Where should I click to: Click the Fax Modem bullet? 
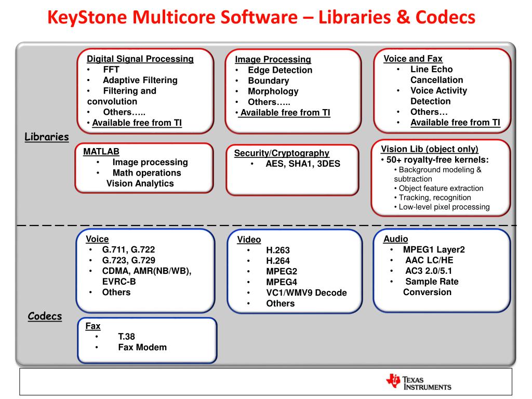coord(142,348)
